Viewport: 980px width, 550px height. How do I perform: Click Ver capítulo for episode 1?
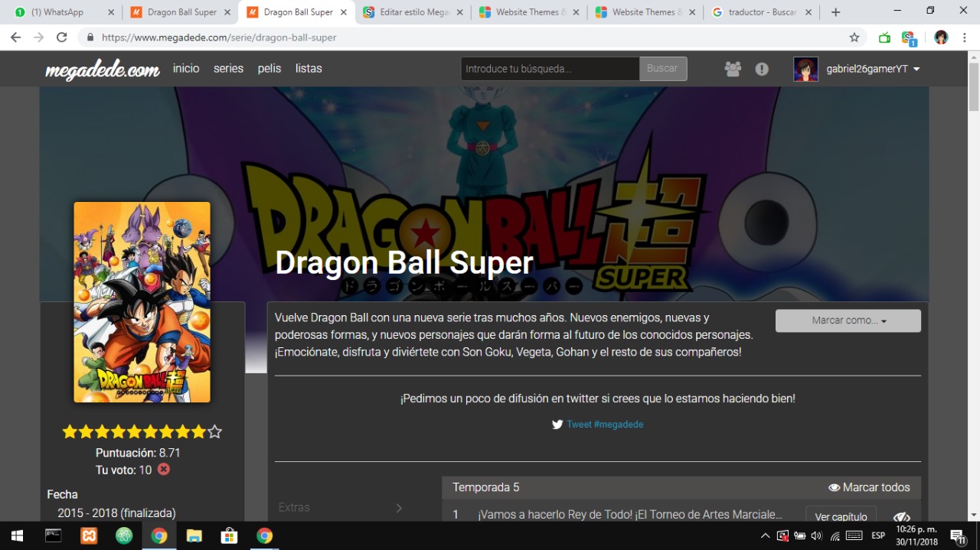pos(841,514)
